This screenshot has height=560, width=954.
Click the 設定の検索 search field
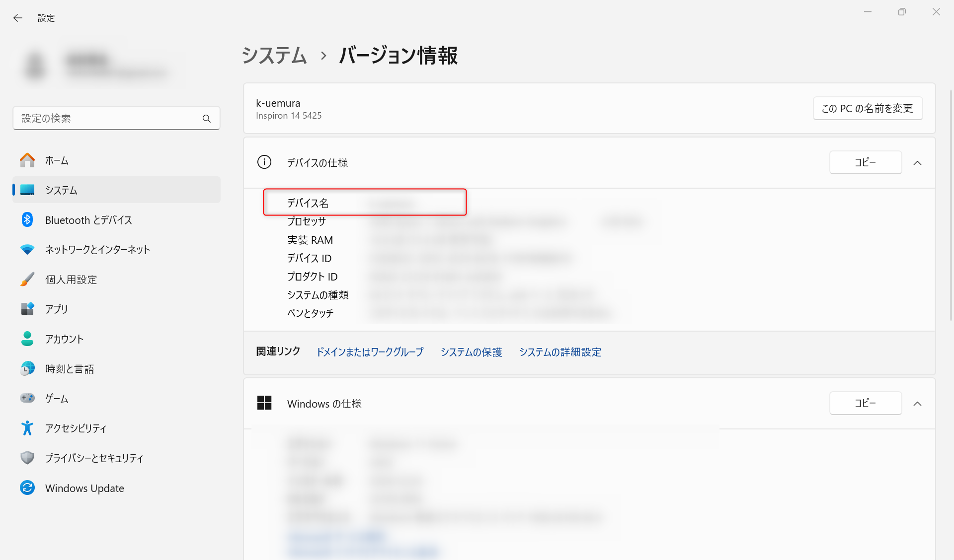click(109, 119)
